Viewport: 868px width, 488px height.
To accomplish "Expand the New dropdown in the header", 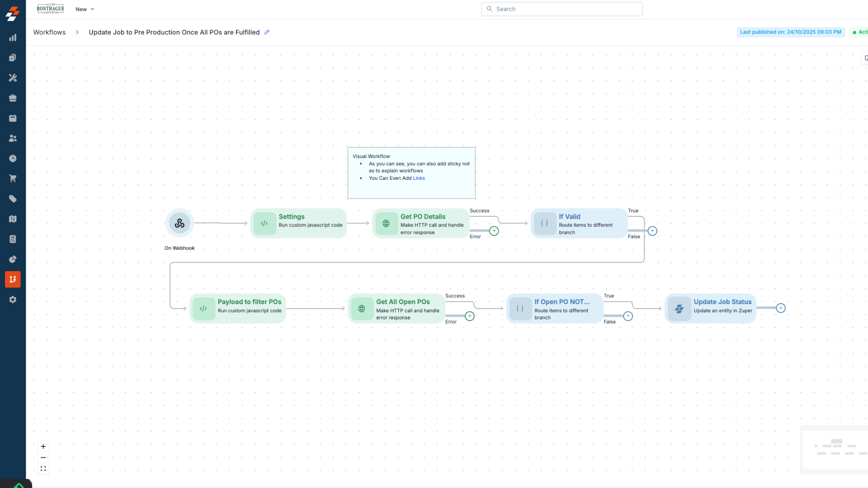I will pyautogui.click(x=85, y=9).
